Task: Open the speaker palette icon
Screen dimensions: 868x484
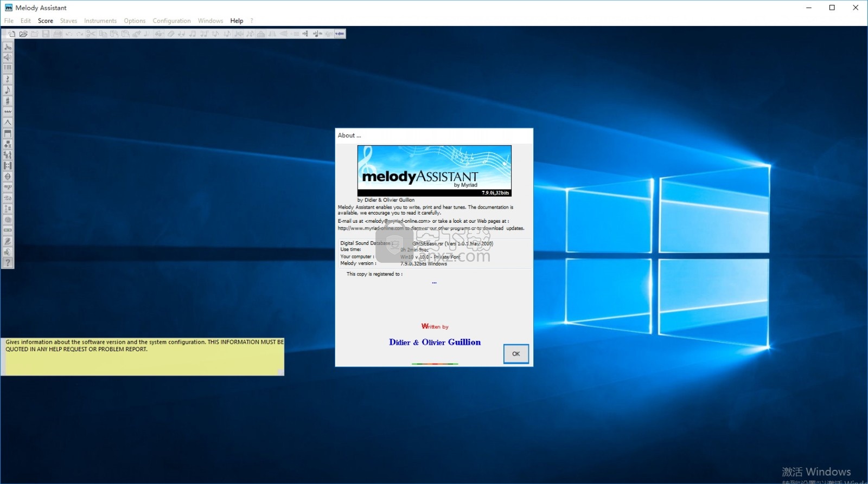Action: [8, 57]
